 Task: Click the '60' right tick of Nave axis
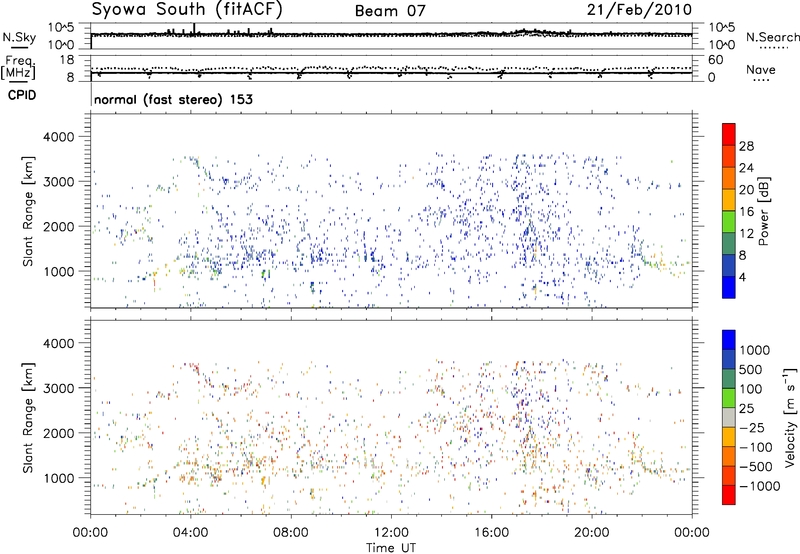coord(715,60)
